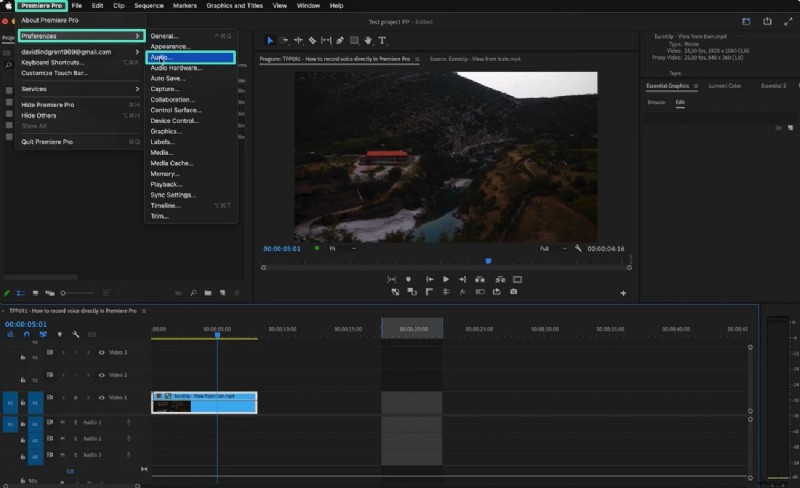Viewport: 800px width, 488px height.
Task: Add a marker in Program monitor
Action: click(408, 279)
